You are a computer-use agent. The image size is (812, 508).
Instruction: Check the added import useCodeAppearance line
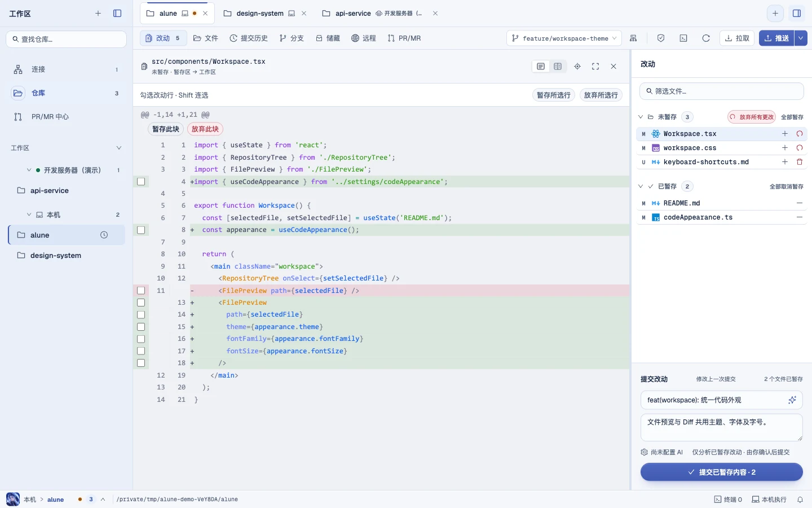click(141, 182)
